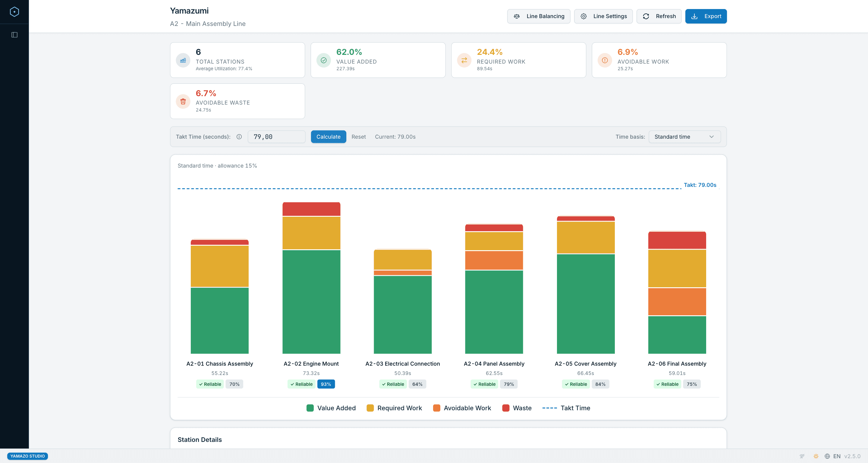Click the EN language selector
Screen dimensions: 868x463
(836, 456)
